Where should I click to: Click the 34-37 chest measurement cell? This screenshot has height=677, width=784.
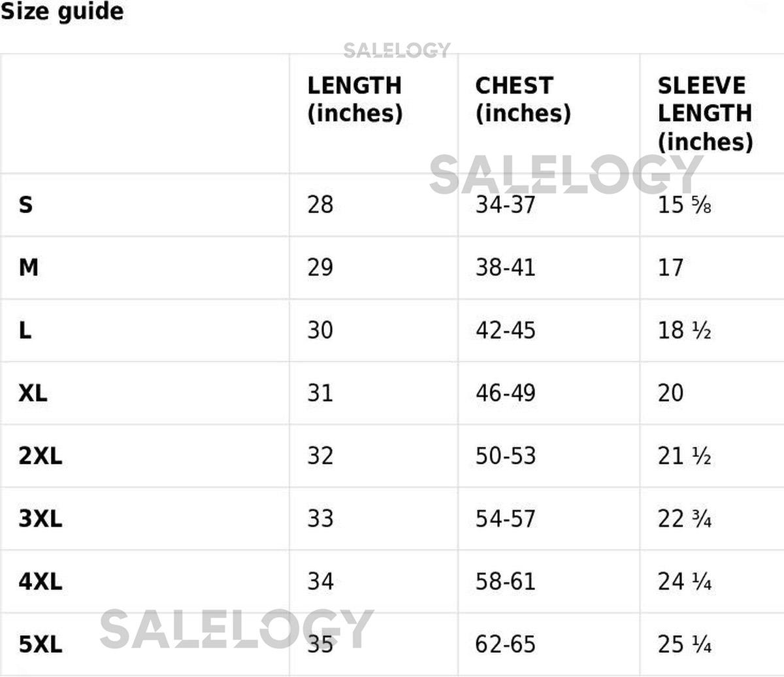pyautogui.click(x=505, y=205)
